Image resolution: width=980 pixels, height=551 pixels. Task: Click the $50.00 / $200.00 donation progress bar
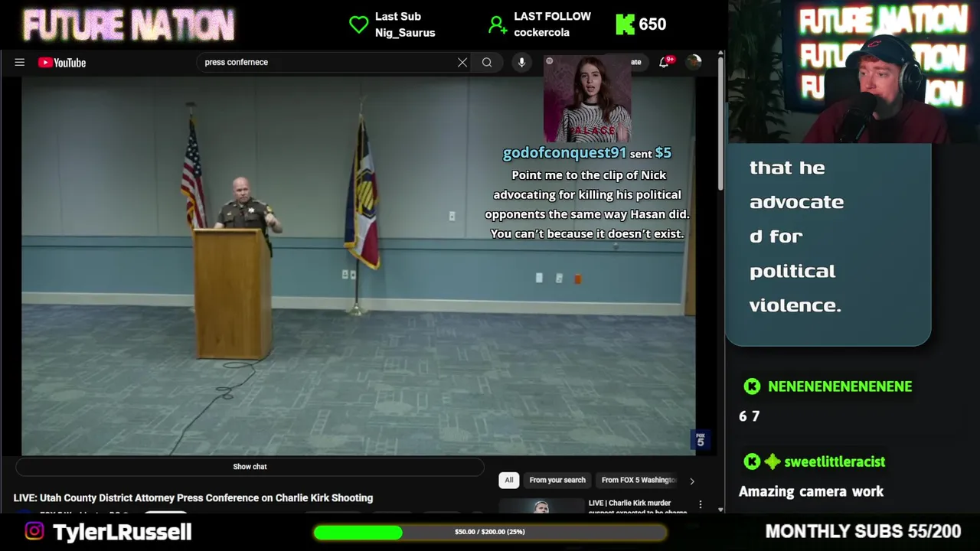coord(490,532)
